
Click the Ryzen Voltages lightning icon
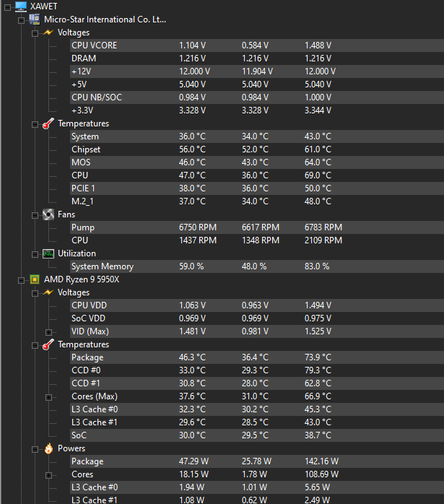click(48, 292)
